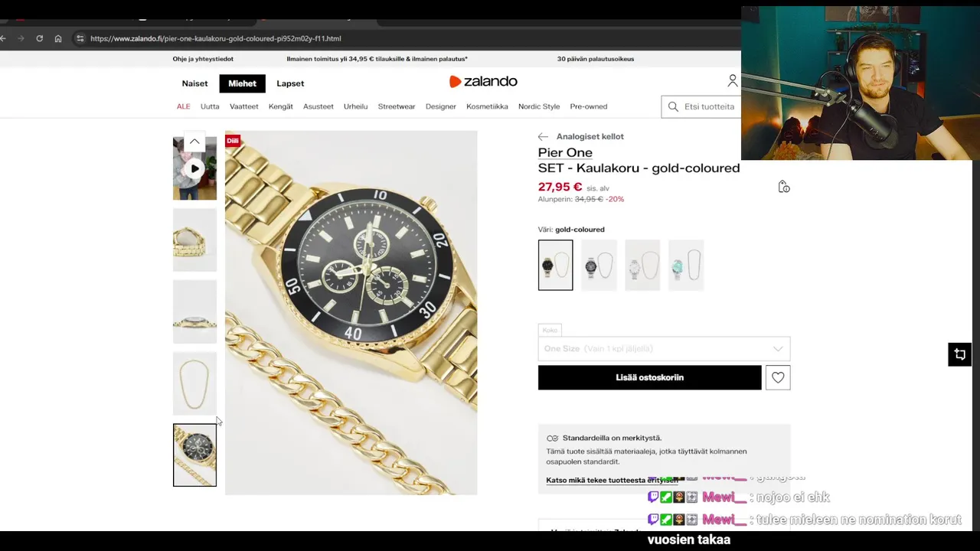The image size is (980, 551).
Task: Click the Etsi tuotteita search field
Action: point(701,106)
